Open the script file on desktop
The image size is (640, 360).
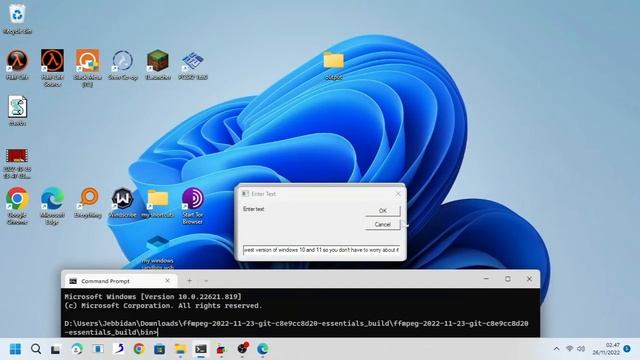click(17, 110)
